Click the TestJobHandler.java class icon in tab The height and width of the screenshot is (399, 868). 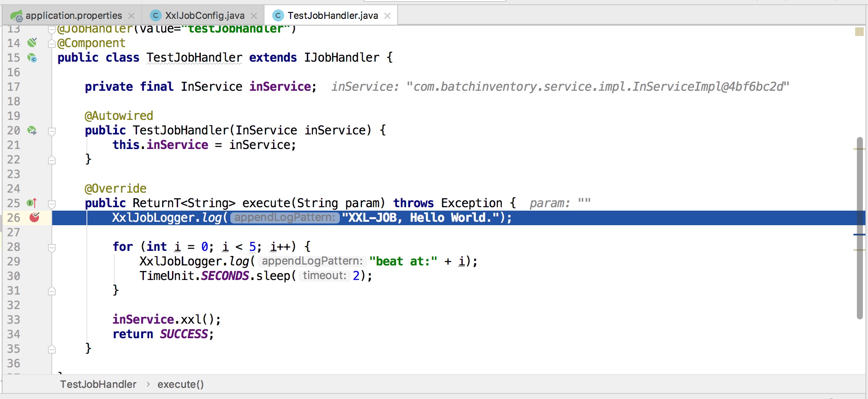coord(278,16)
